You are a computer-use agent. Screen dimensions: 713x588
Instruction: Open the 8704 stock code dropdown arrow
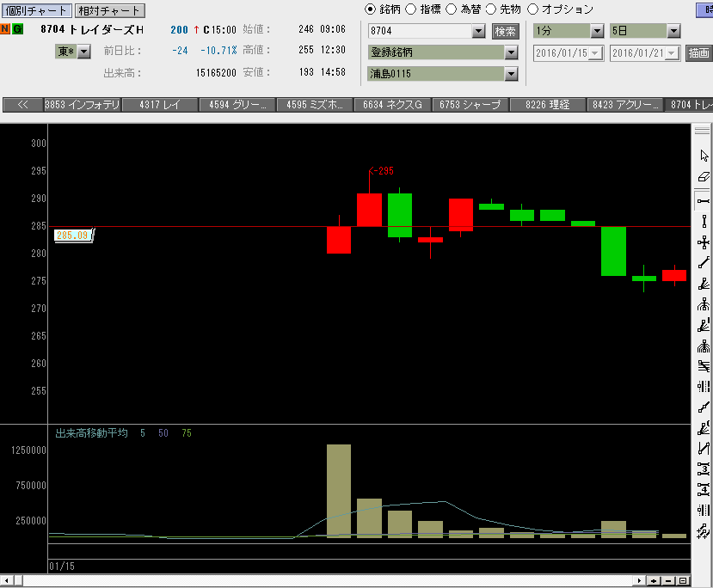tap(478, 31)
